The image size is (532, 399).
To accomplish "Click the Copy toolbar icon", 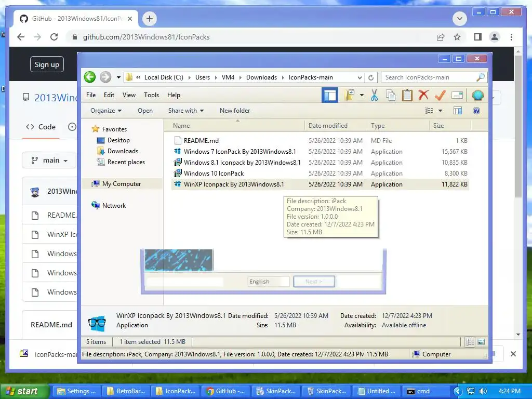I will [391, 96].
